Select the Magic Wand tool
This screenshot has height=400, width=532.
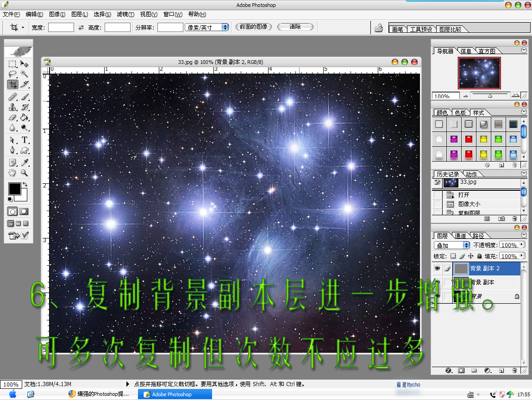click(25, 74)
